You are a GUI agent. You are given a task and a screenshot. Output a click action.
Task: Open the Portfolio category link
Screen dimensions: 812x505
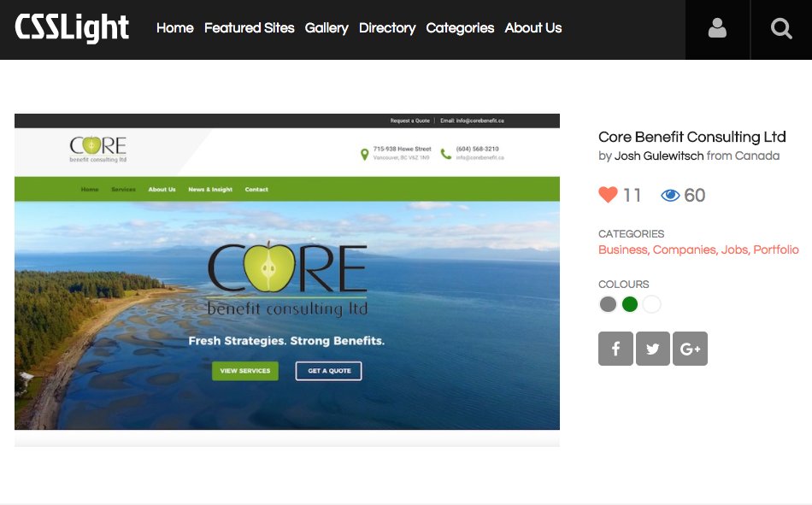click(x=776, y=250)
